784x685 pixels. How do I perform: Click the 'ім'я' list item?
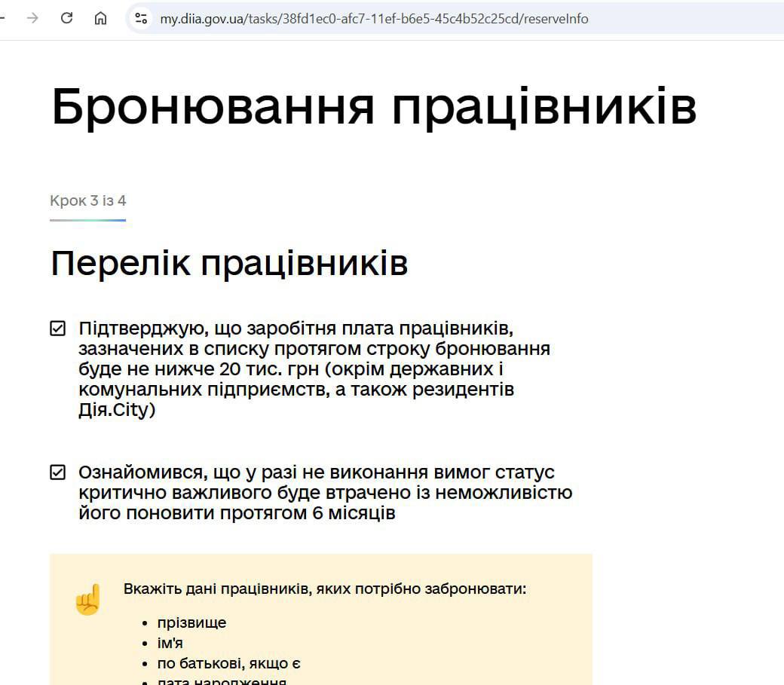[x=170, y=643]
